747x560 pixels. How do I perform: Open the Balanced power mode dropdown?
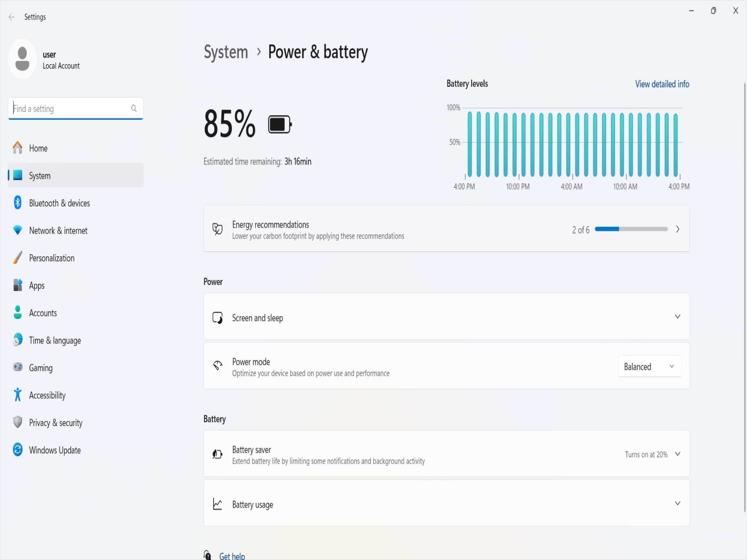point(650,367)
